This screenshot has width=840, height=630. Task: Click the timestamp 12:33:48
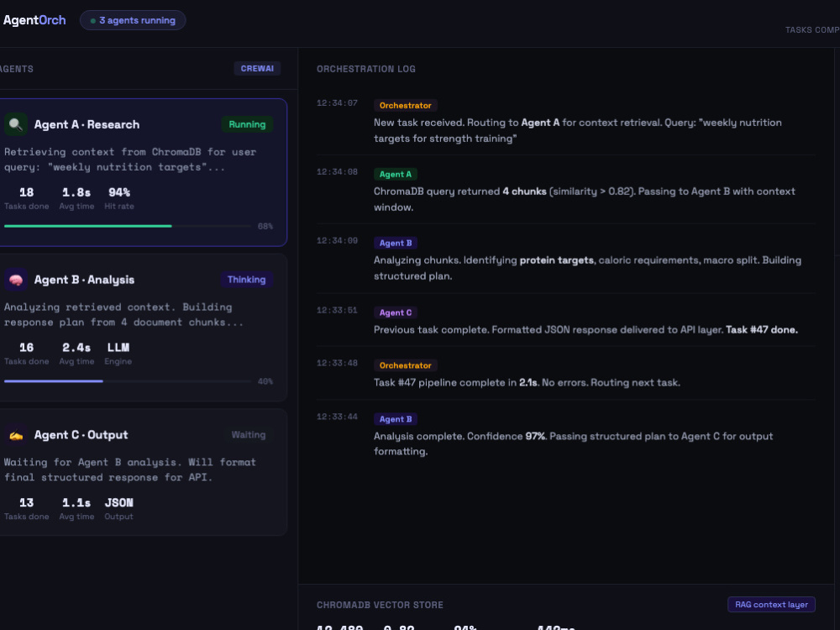pyautogui.click(x=337, y=363)
